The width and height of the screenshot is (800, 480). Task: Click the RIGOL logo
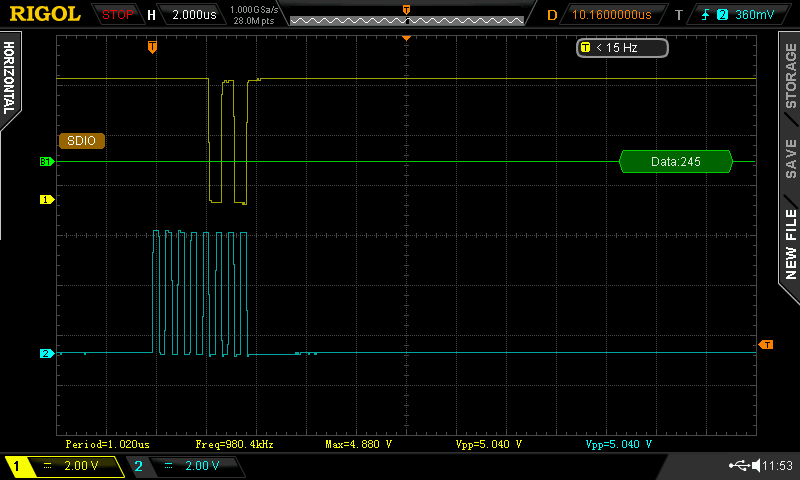coord(45,14)
